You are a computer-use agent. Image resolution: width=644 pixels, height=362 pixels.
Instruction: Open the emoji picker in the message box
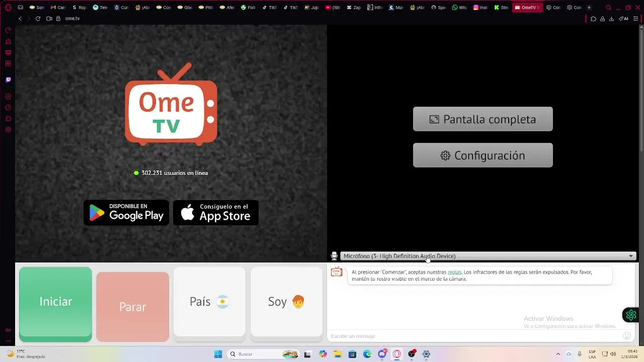coord(627,336)
